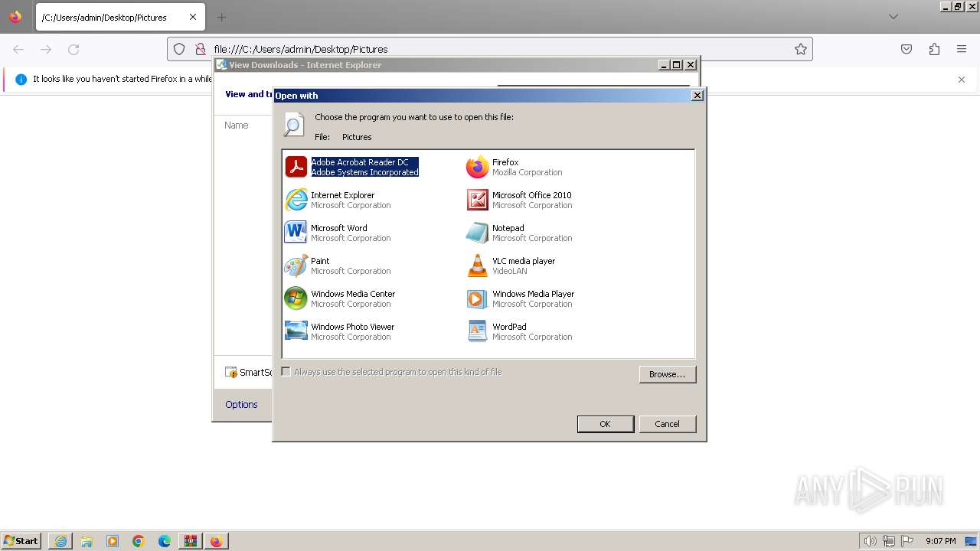This screenshot has height=551, width=980.
Task: Dismiss the Firefox notification bar
Action: point(962,79)
